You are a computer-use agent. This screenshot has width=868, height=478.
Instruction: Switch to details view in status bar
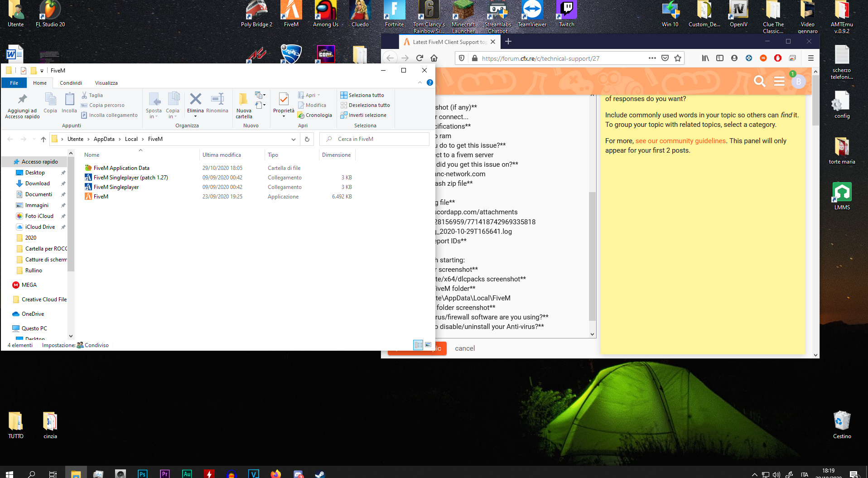pyautogui.click(x=418, y=345)
